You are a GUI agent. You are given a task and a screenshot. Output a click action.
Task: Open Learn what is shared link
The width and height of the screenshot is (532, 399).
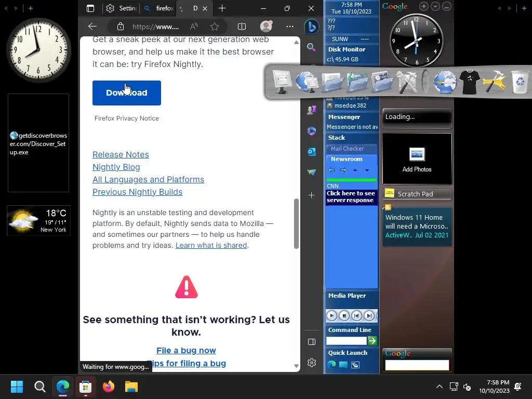coord(211,245)
